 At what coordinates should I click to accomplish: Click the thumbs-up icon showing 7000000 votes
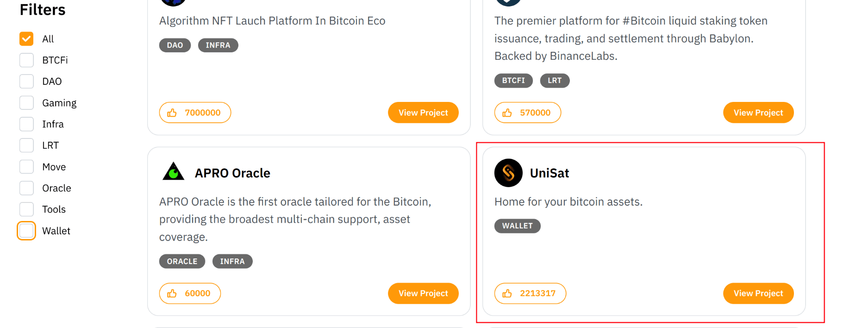tap(172, 113)
